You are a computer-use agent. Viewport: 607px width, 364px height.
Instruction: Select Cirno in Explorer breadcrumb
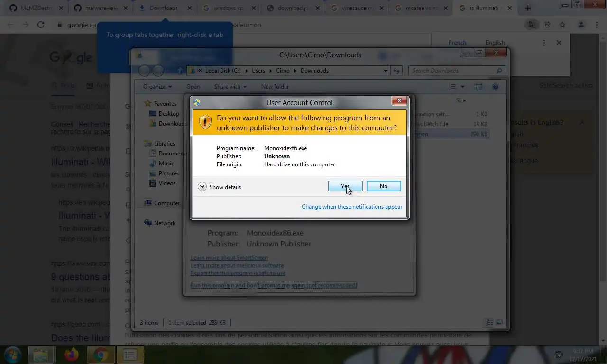tap(284, 71)
